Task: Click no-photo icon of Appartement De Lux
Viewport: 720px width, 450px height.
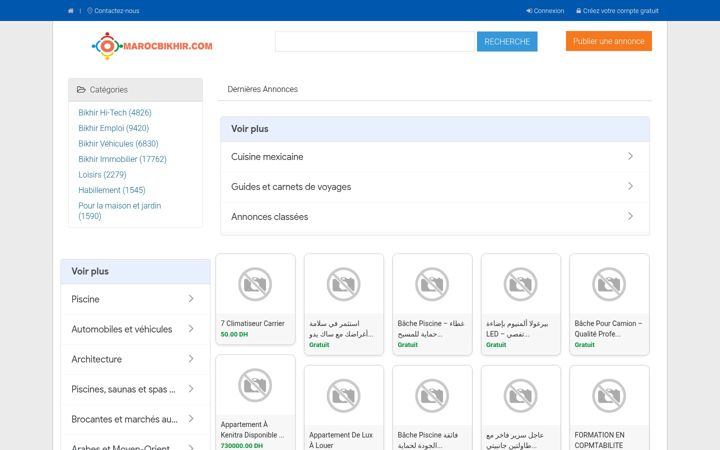Action: coord(343,396)
